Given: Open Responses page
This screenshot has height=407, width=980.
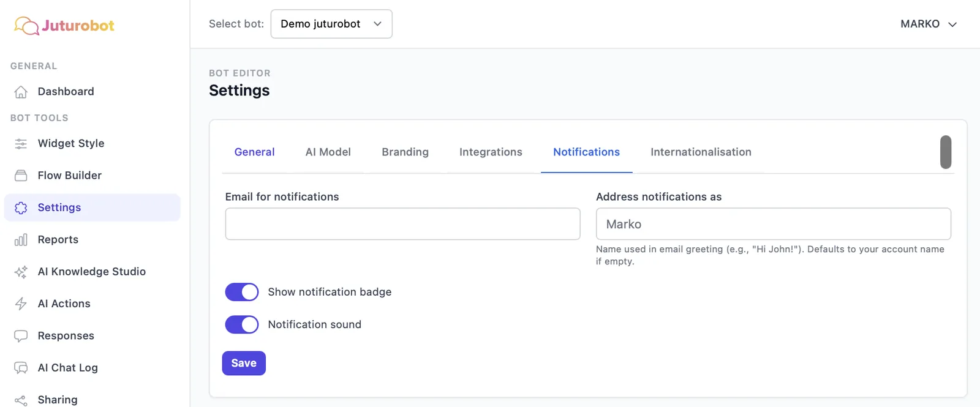Looking at the screenshot, I should (92, 336).
